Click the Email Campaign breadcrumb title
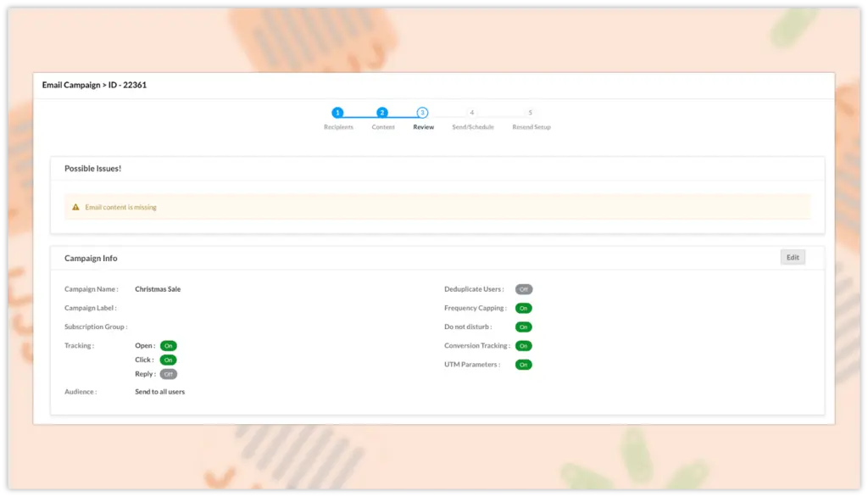This screenshot has width=868, height=497. tap(94, 85)
